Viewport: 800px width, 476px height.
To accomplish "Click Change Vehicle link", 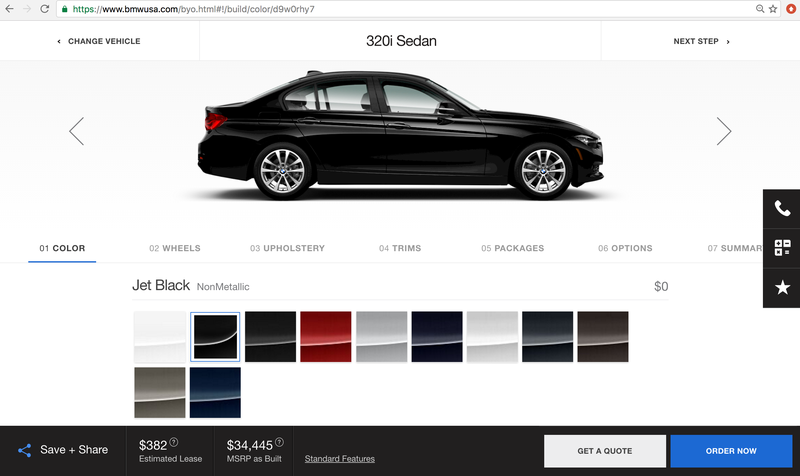I will [99, 41].
